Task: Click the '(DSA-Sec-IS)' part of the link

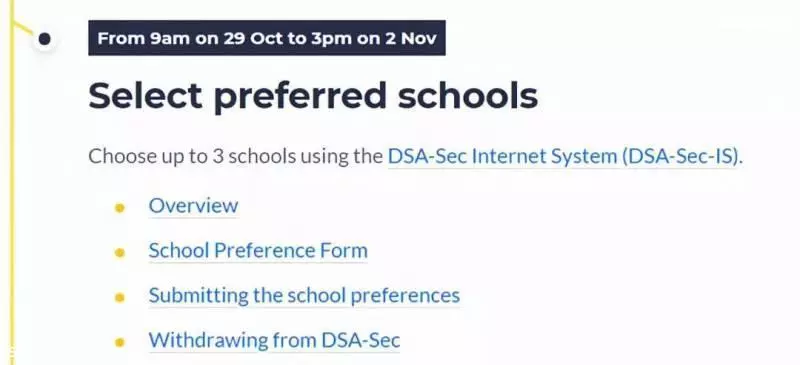Action: 681,157
